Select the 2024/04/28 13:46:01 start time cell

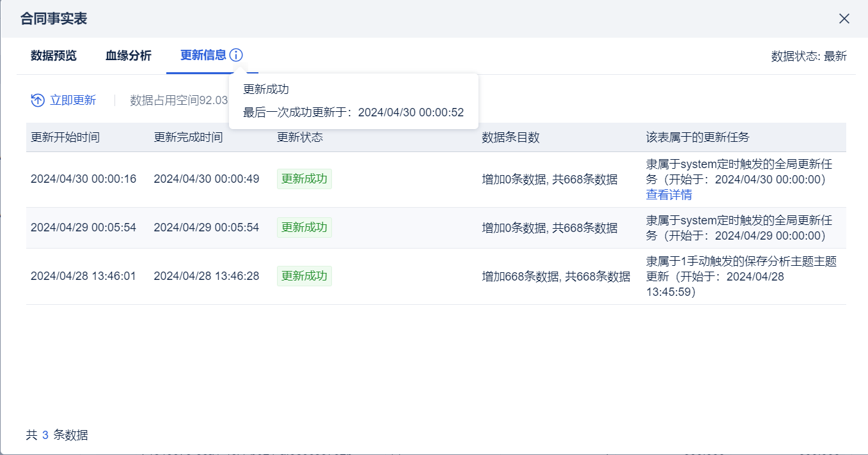tap(83, 276)
